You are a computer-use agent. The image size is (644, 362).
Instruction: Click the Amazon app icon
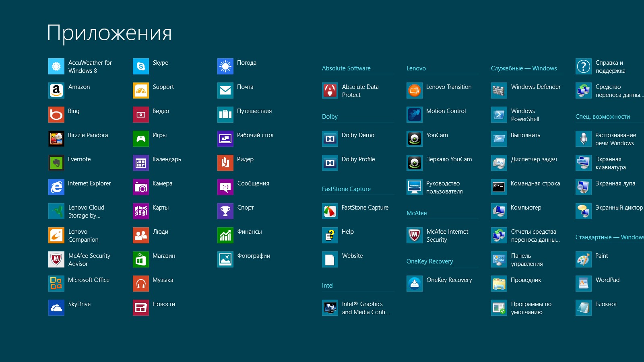click(x=56, y=90)
